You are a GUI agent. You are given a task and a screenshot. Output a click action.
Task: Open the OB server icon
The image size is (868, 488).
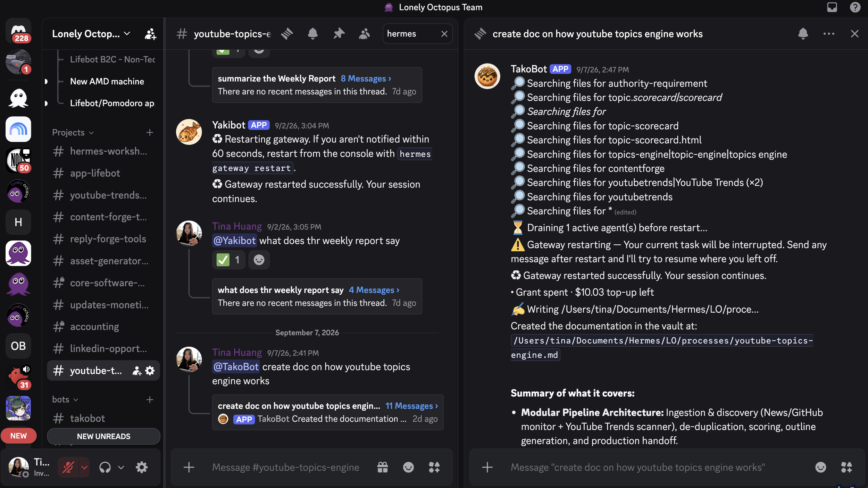tap(18, 346)
